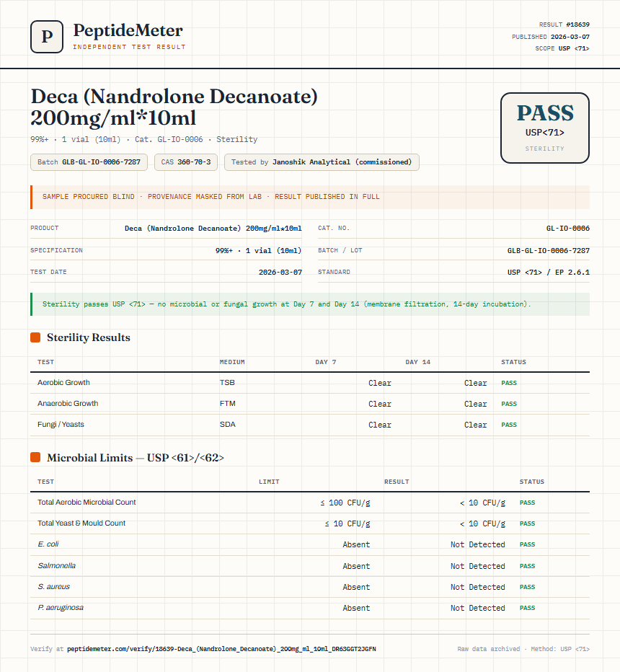Click 'Not Detected' result for P. aeruginosa
Viewport: 620px width, 672px height.
[478, 608]
